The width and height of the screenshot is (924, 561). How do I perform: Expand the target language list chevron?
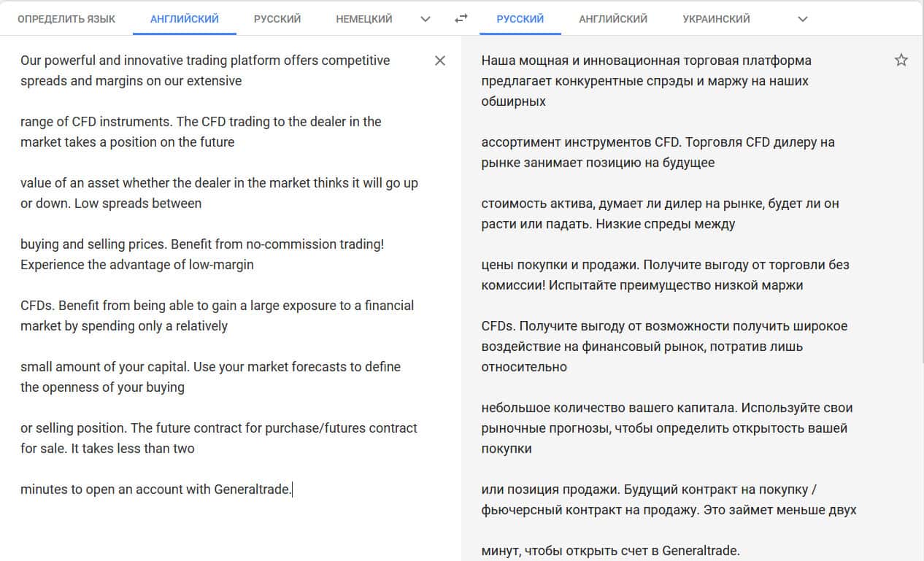tap(802, 19)
